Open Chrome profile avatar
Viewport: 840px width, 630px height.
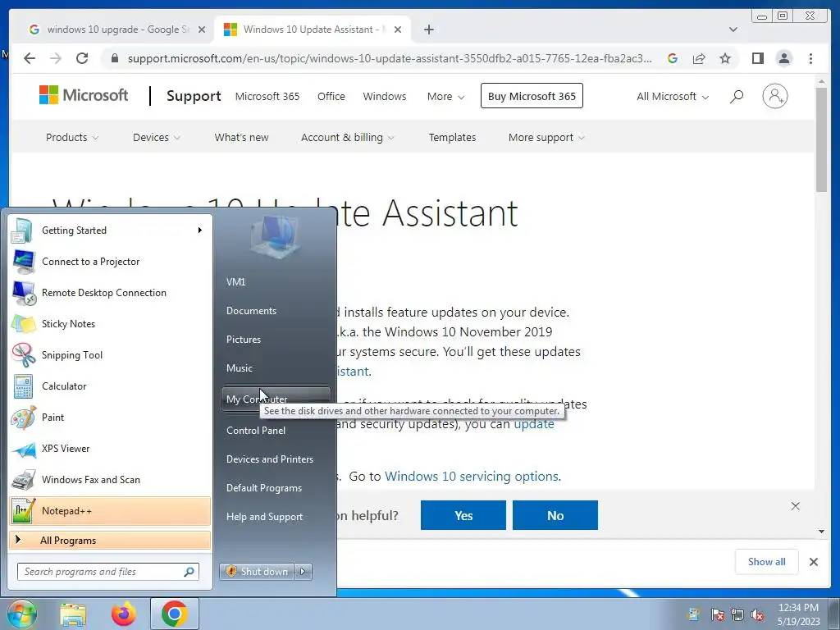tap(783, 58)
